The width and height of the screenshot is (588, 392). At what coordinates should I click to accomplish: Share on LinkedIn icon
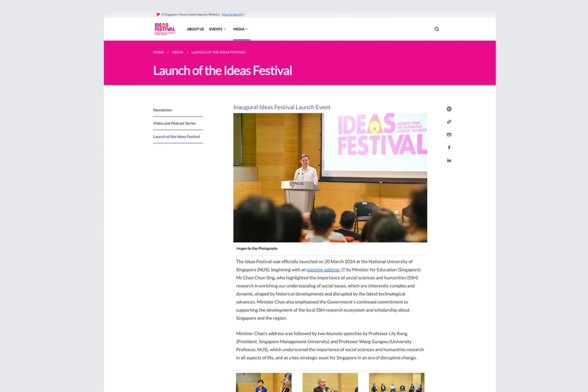click(x=449, y=160)
